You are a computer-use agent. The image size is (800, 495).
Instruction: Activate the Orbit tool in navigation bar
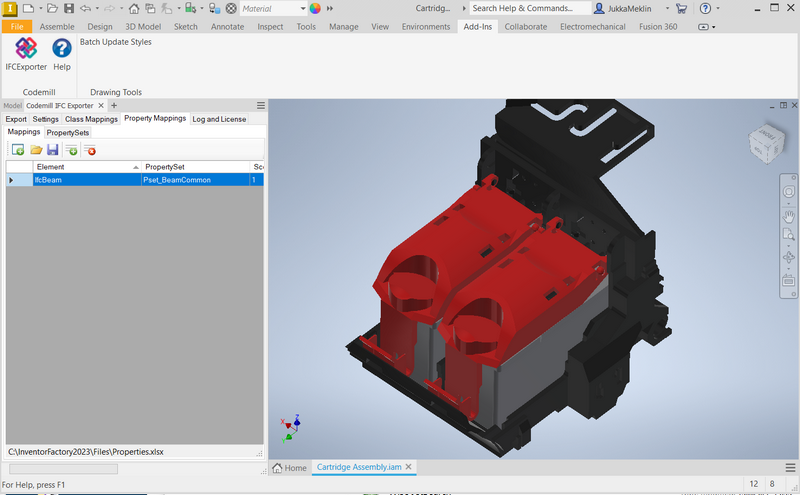788,257
